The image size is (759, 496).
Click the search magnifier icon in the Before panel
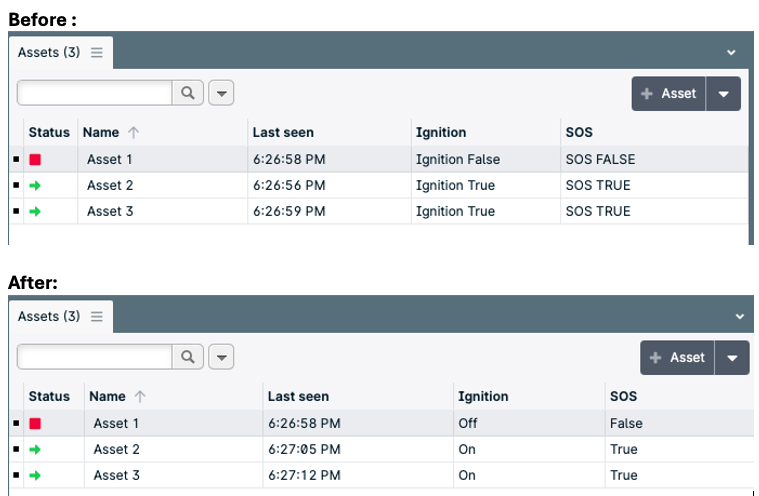187,93
